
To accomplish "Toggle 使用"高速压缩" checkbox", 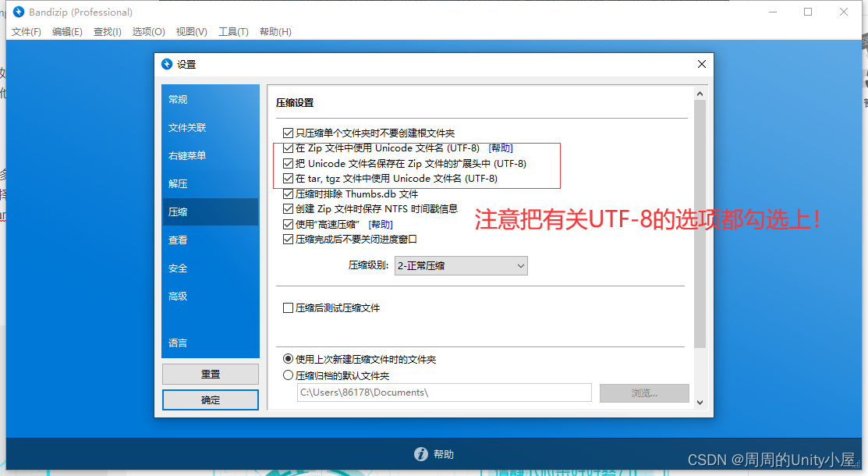I will pos(288,225).
